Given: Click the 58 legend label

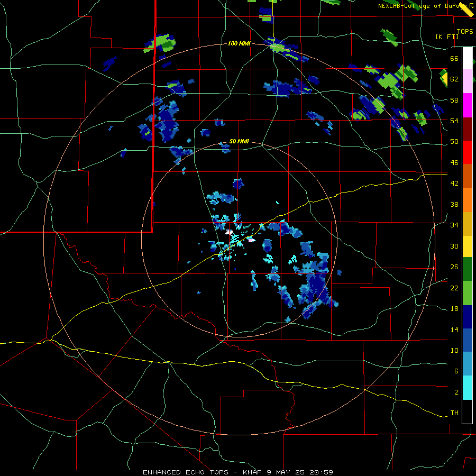Looking at the screenshot, I should (x=454, y=100).
